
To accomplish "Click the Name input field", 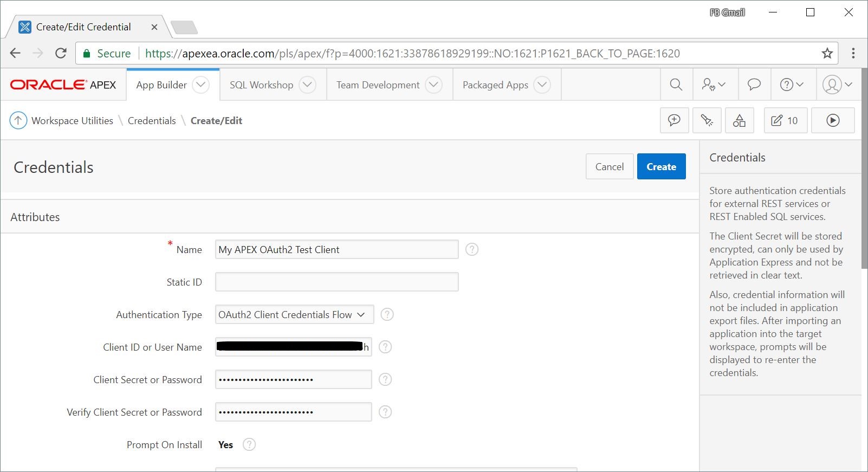I will point(336,249).
